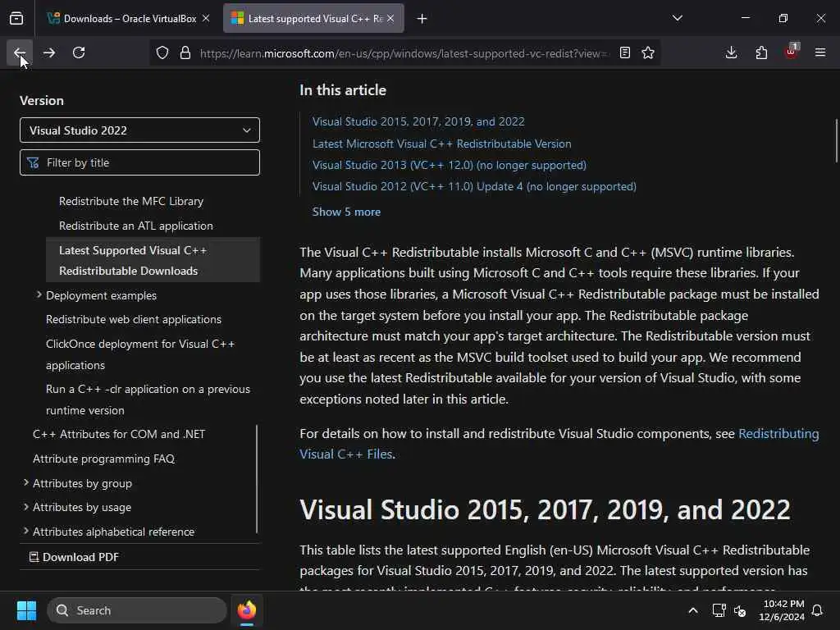Open notifications bell icon
840x630 pixels.
pos(817,610)
